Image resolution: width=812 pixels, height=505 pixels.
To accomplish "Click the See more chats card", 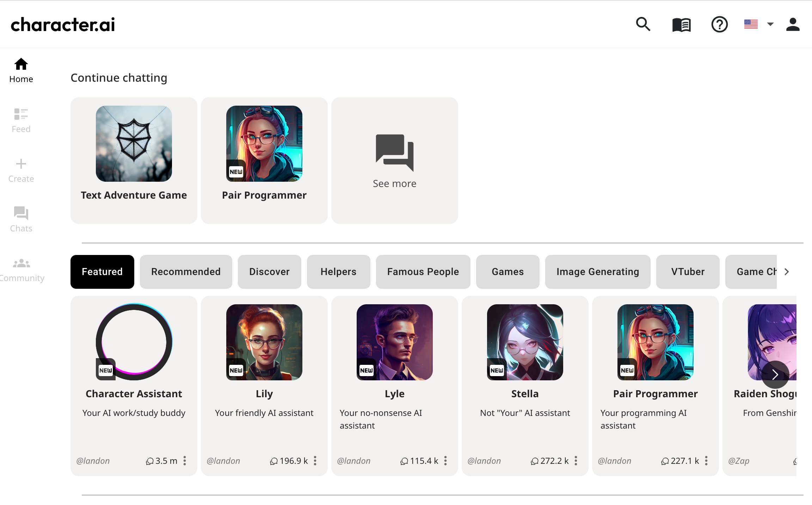I will pyautogui.click(x=395, y=160).
